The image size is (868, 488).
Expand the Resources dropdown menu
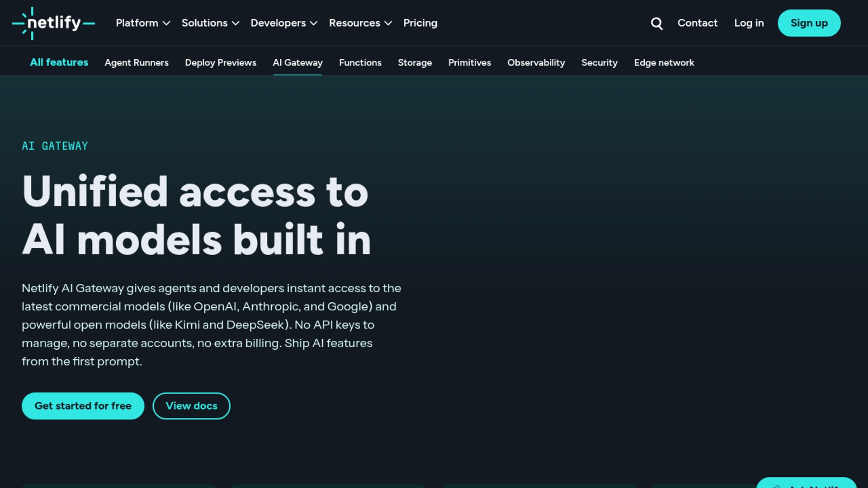(x=360, y=23)
